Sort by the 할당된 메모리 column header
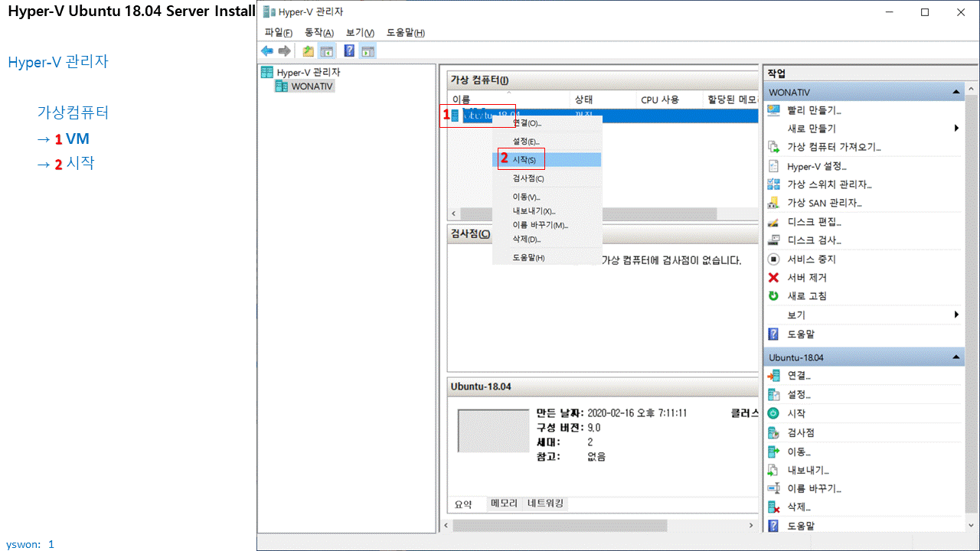Image resolution: width=980 pixels, height=551 pixels. tap(730, 99)
